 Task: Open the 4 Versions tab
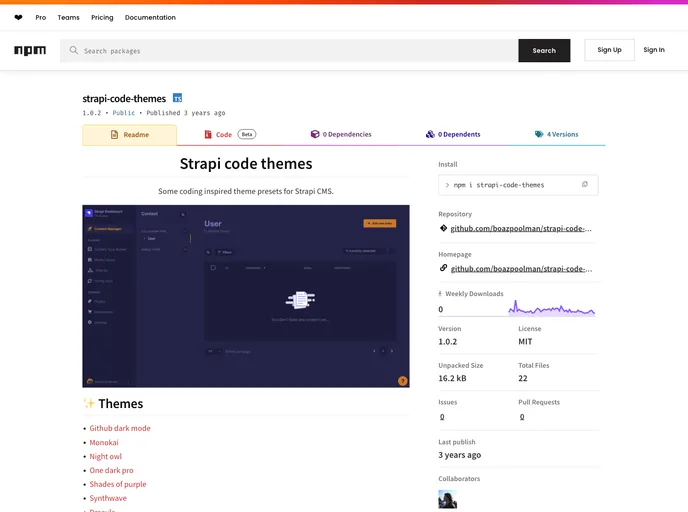click(556, 134)
